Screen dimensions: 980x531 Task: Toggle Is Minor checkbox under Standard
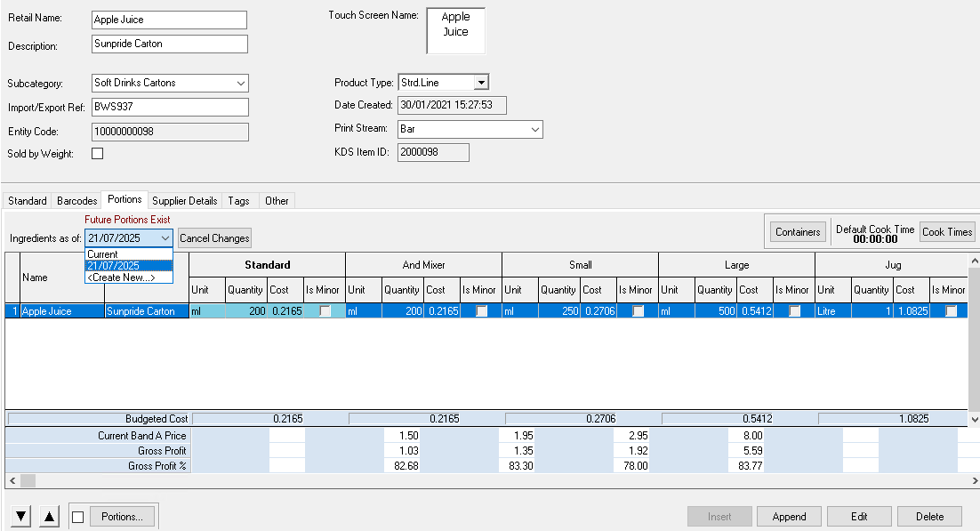[x=325, y=311]
